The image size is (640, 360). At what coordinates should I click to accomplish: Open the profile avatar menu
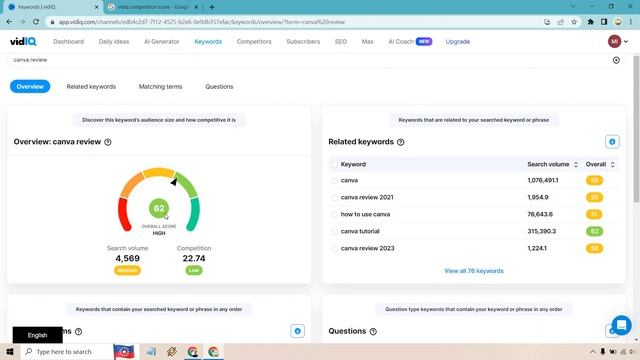click(x=614, y=41)
